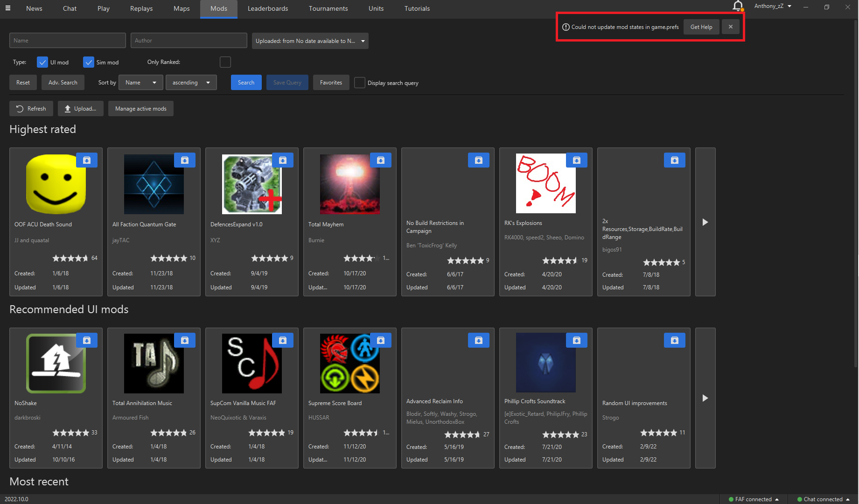The width and height of the screenshot is (859, 504).
Task: Click the DefencesExpand v1.0 star rating
Action: 269,258
